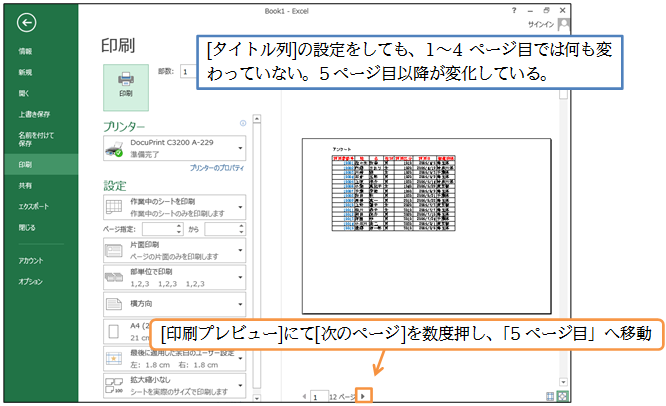Viewport: 666px width, 406px height.
Task: Click the back arrow to exit backstage view
Action: coord(26,21)
